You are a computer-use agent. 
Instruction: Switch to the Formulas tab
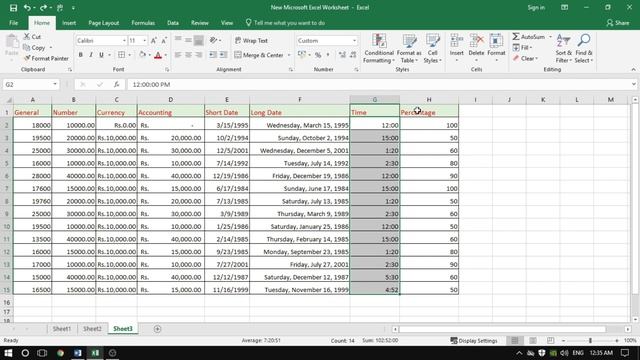pyautogui.click(x=143, y=23)
